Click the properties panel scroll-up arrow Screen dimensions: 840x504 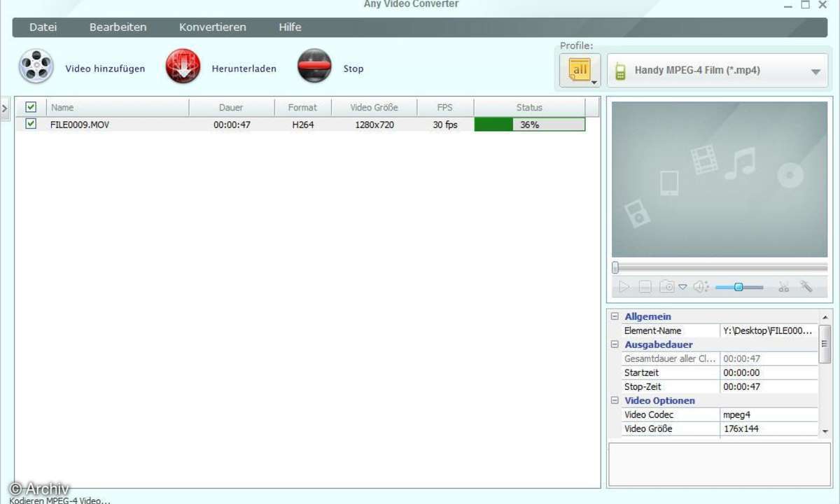click(825, 316)
